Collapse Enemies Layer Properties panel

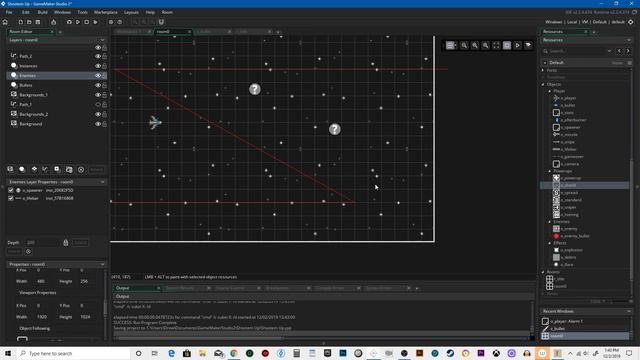tap(102, 182)
